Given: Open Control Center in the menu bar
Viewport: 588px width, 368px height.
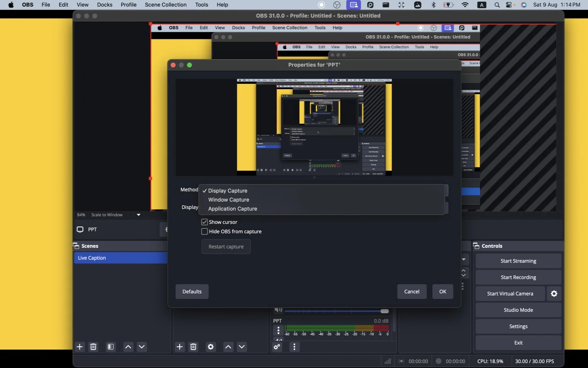Looking at the screenshot, I should point(510,5).
